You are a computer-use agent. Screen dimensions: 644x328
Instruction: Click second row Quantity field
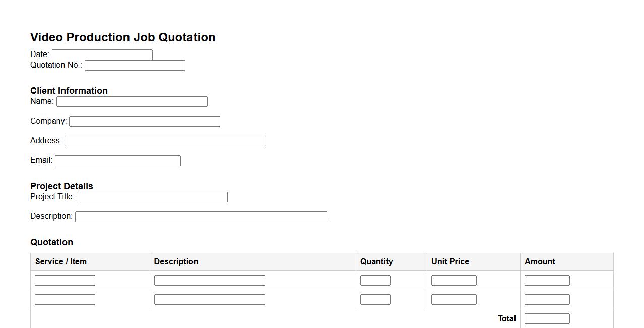(x=375, y=299)
